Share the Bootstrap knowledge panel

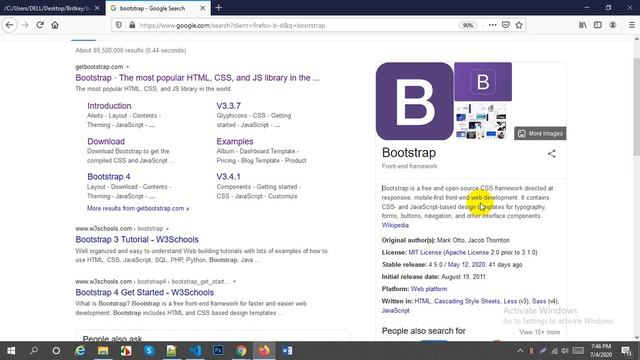coord(551,154)
